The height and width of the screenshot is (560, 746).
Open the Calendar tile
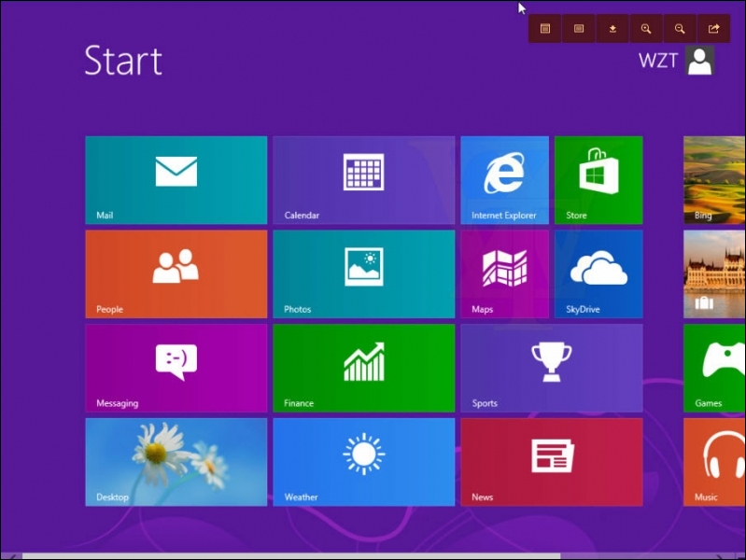(364, 180)
